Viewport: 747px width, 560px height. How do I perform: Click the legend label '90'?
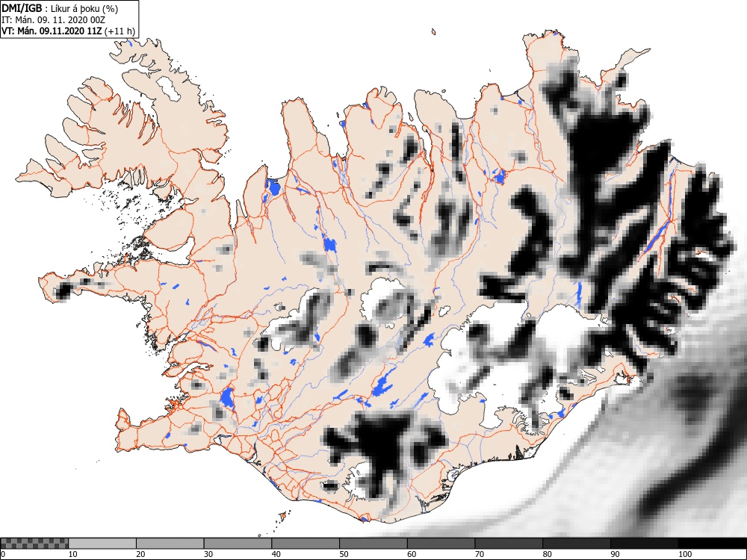pyautogui.click(x=615, y=554)
